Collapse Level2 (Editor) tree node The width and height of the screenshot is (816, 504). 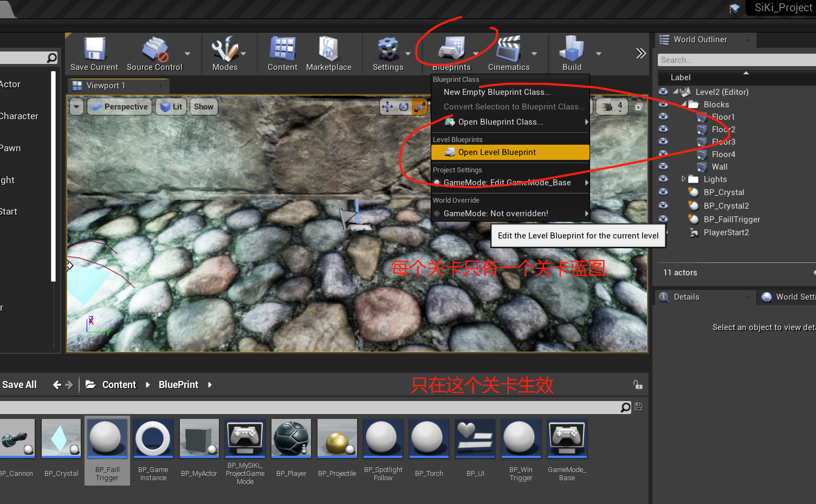coord(676,92)
